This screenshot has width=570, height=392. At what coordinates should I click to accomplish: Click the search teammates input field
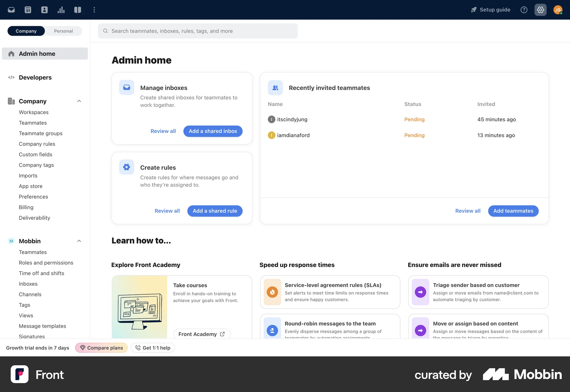197,31
